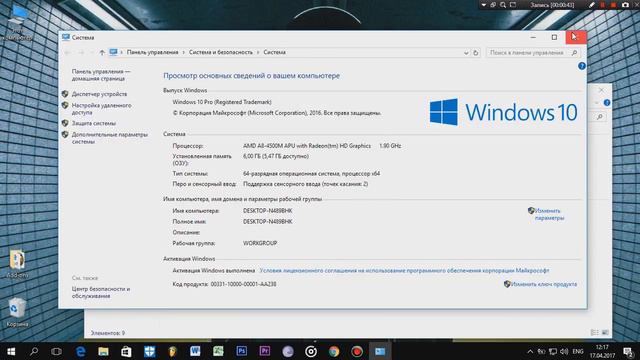The width and height of the screenshot is (640, 360).
Task: Take a screenshot with the camera icon
Action: click(x=625, y=5)
